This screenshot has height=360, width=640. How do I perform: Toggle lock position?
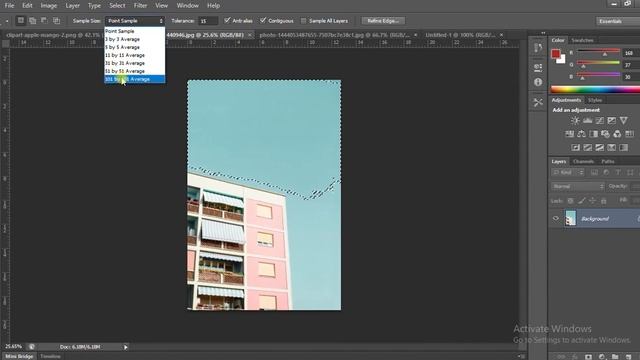click(x=592, y=200)
